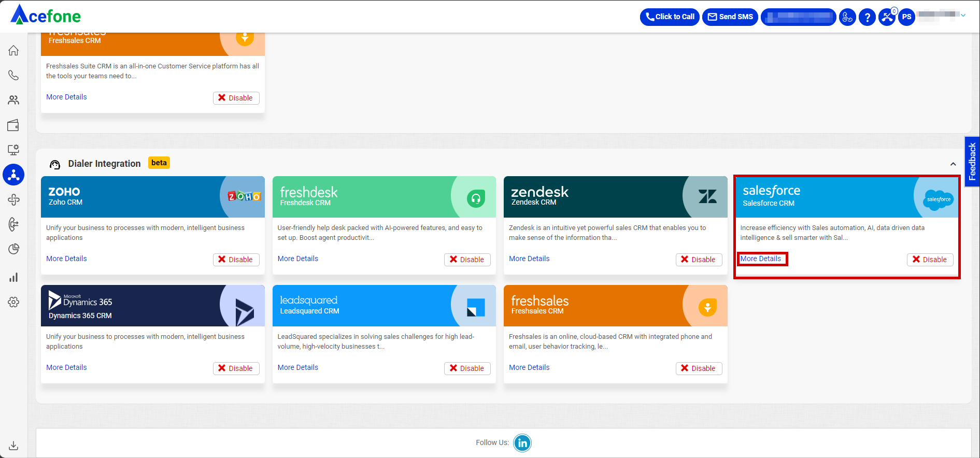Image resolution: width=980 pixels, height=458 pixels.
Task: Click the Zoho logo icon
Action: [x=244, y=196]
